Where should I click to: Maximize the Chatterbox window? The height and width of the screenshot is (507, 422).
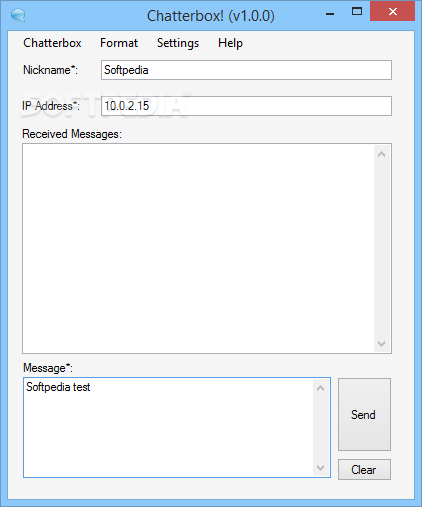coord(357,12)
